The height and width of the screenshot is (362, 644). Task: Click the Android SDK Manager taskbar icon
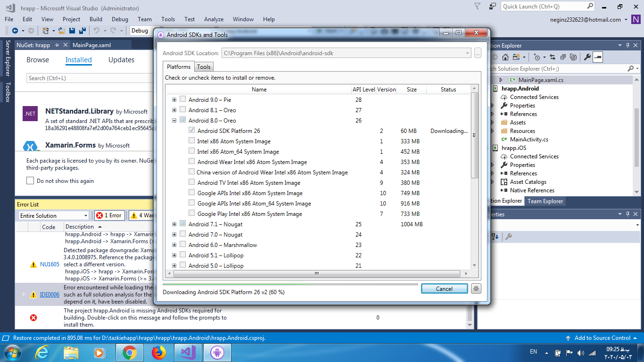pyautogui.click(x=217, y=352)
